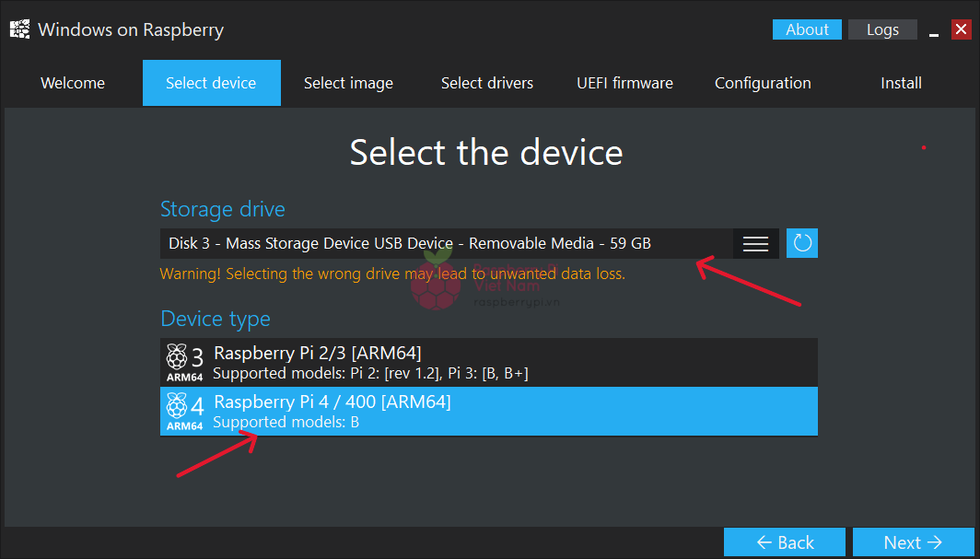Minimize the Windows on Raspberry window

934,30
